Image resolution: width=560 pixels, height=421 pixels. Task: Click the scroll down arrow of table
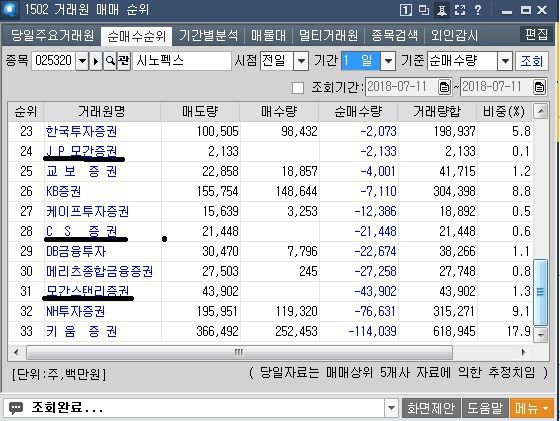coord(540,335)
